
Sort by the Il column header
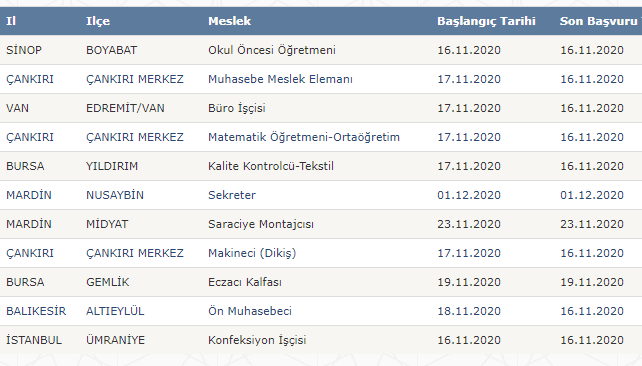[x=11, y=21]
